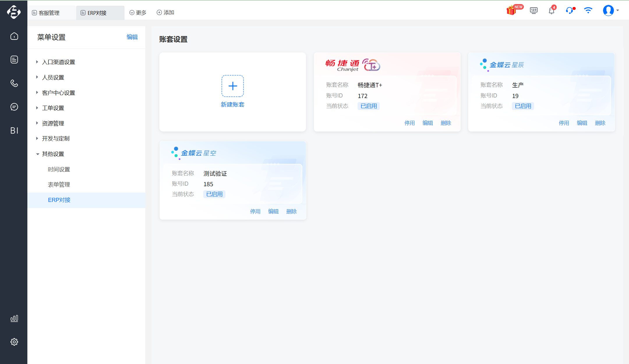
Task: Click 删除 on 畅捷通T+ card
Action: point(446,123)
